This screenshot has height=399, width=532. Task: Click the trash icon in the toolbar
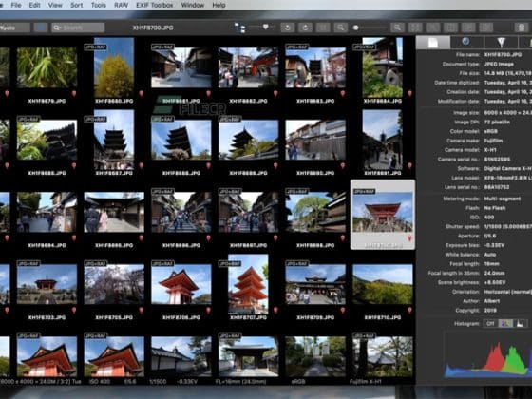[x=522, y=28]
